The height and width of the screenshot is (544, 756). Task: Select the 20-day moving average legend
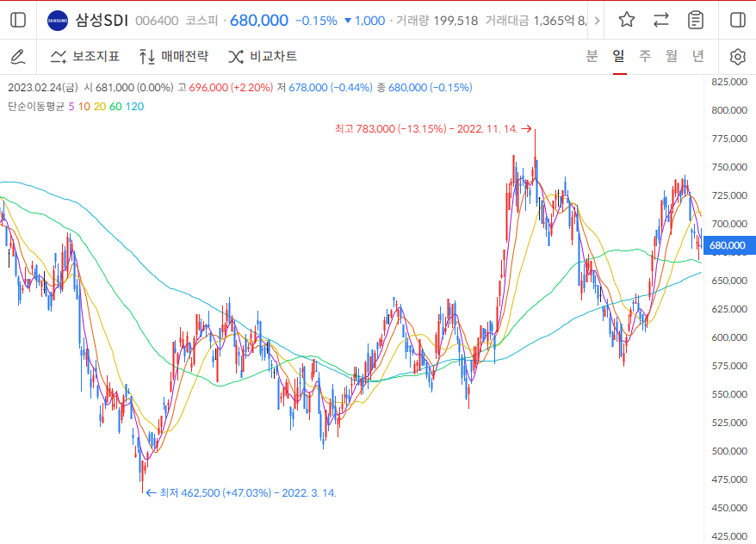click(100, 107)
